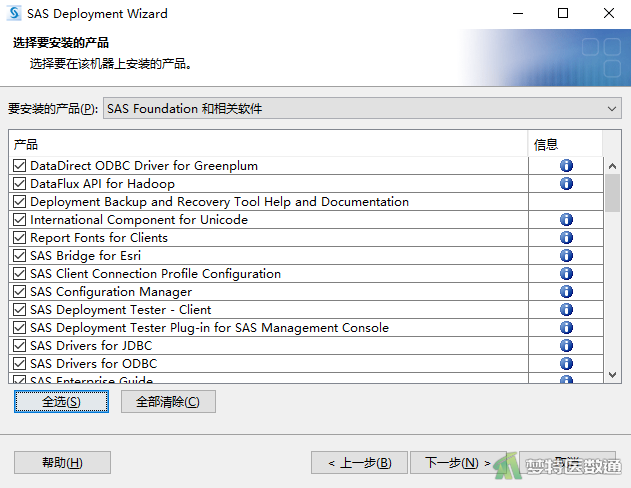Uncheck SAS Bridge for Esri

point(19,255)
